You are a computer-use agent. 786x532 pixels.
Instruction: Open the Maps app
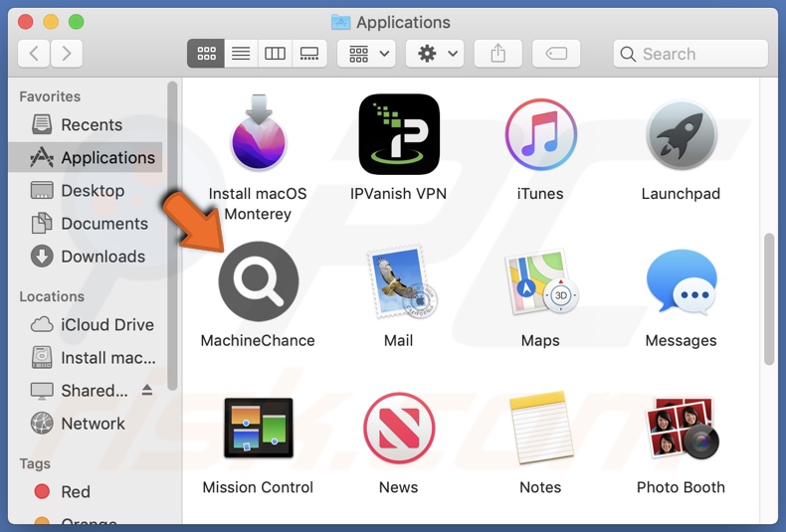(x=540, y=282)
